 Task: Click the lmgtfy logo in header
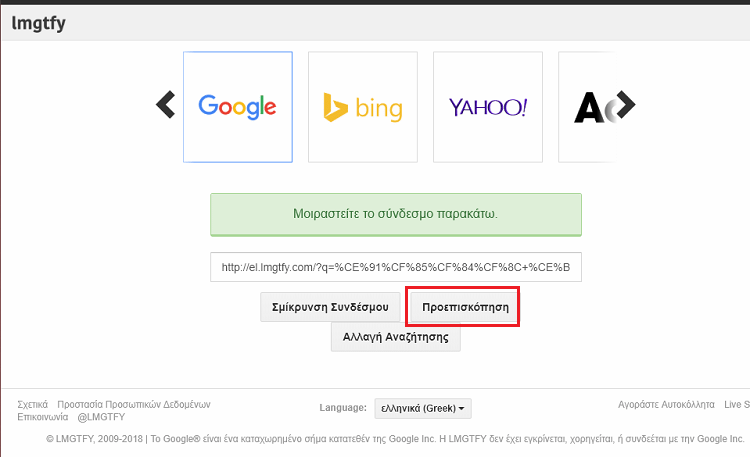tap(38, 23)
